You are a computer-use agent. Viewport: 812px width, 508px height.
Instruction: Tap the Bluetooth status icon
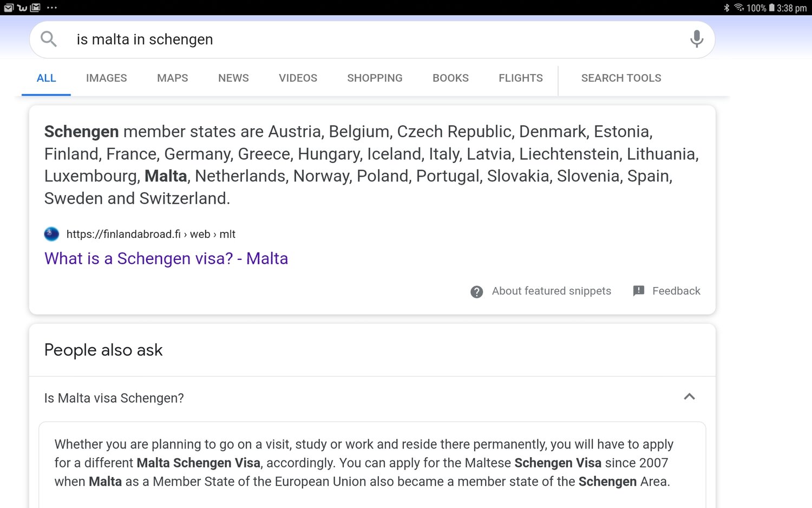coord(726,8)
